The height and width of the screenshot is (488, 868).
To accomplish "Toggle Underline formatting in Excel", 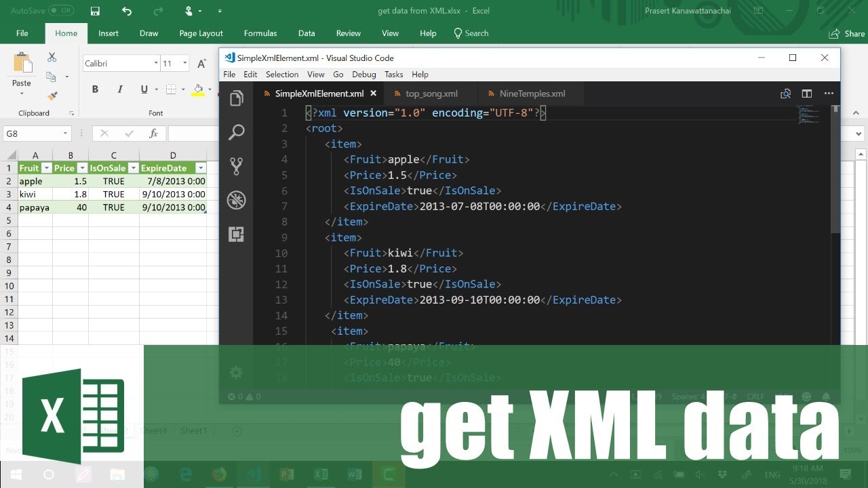I will coord(144,89).
